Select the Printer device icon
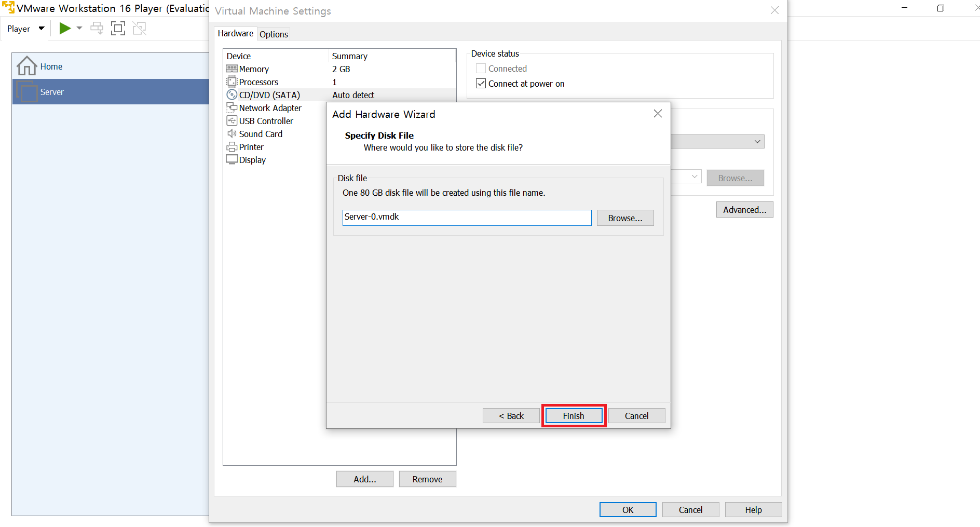Screen dimensions: 980x527 click(232, 146)
